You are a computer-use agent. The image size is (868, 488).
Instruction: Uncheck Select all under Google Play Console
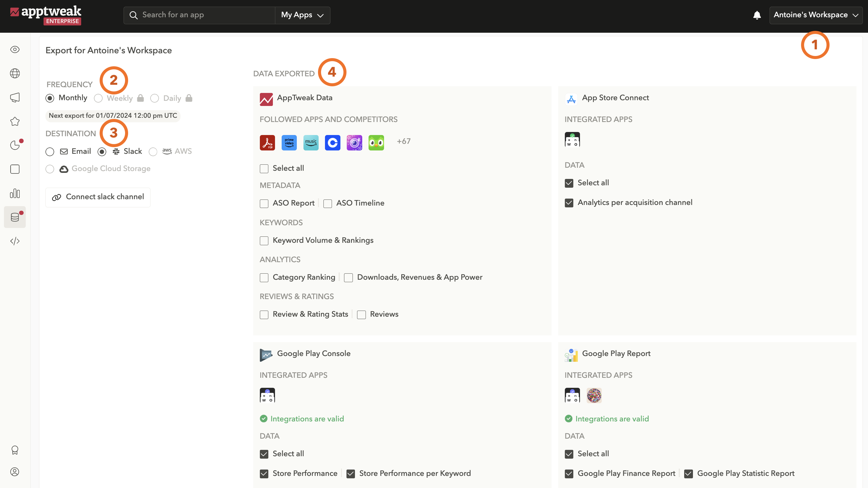point(264,454)
